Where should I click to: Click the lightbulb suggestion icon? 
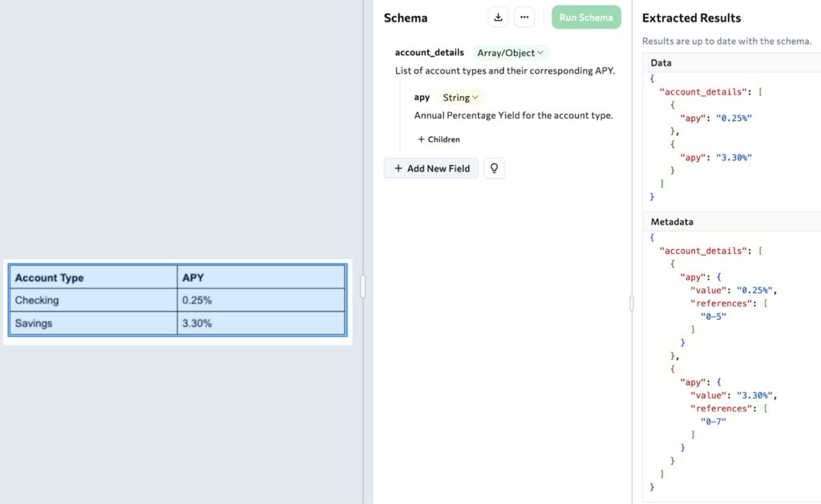pyautogui.click(x=495, y=168)
